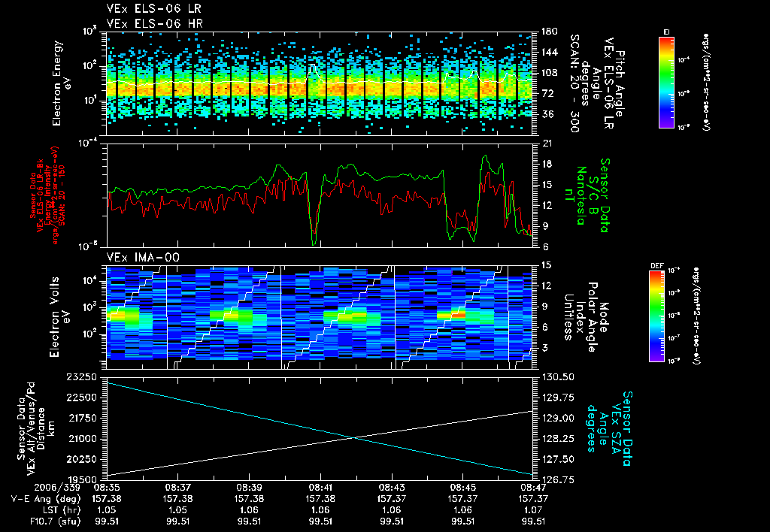The height and width of the screenshot is (532, 770).
Task: Click the 08:41 time tick label
Action: [320, 488]
